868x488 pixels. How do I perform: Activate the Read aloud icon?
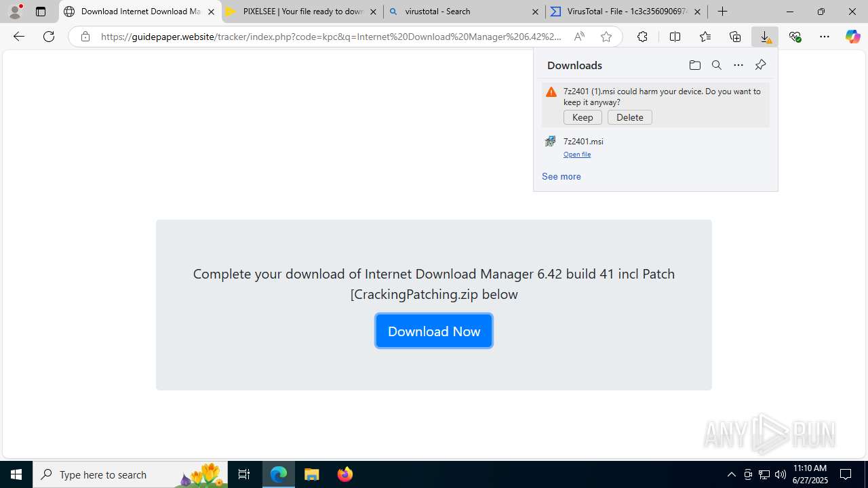point(579,37)
